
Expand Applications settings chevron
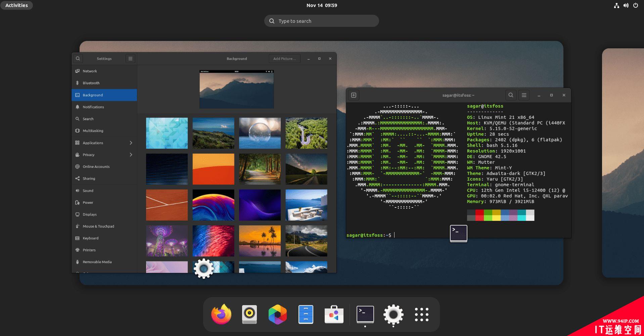click(x=131, y=143)
